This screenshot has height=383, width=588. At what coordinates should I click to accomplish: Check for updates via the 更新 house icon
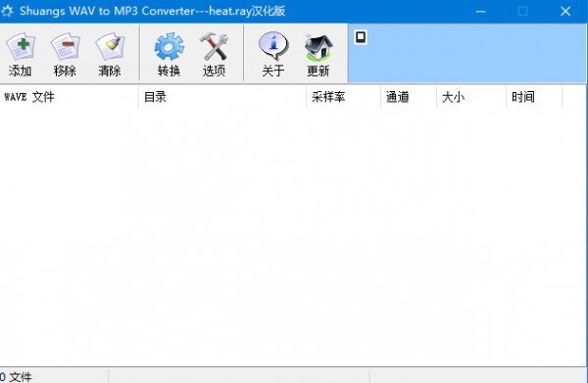[x=318, y=48]
